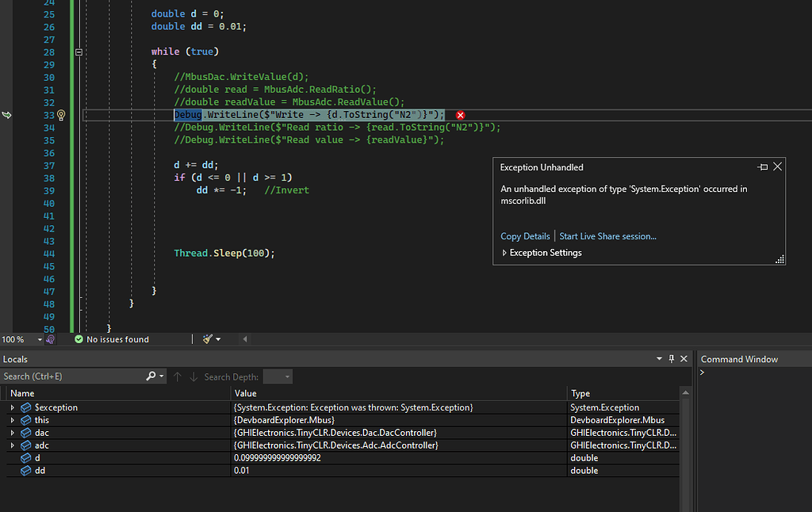Pin the Exception Unhandled popup
The width and height of the screenshot is (812, 512).
[762, 166]
